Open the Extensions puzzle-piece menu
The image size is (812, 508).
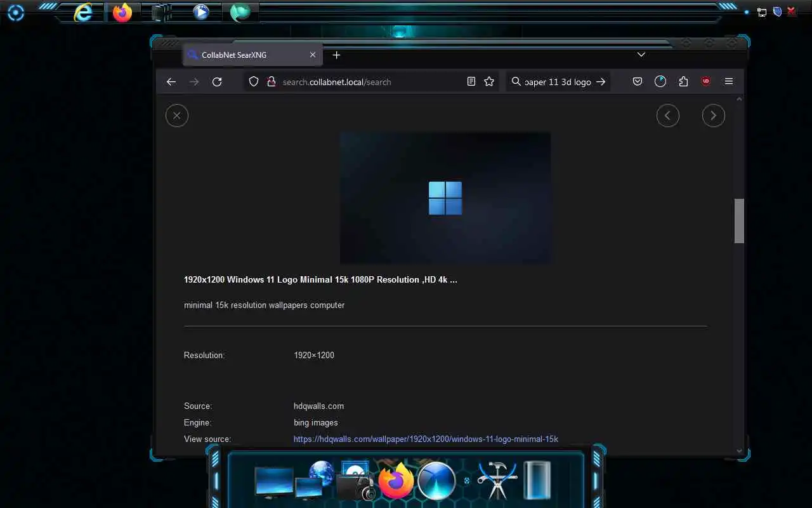point(683,82)
